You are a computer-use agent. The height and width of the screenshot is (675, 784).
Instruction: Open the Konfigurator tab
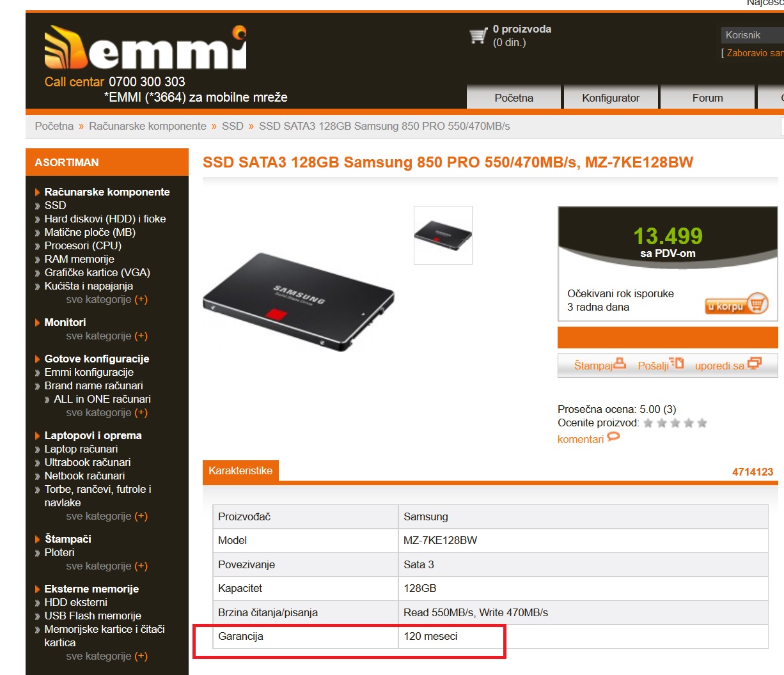coord(611,98)
